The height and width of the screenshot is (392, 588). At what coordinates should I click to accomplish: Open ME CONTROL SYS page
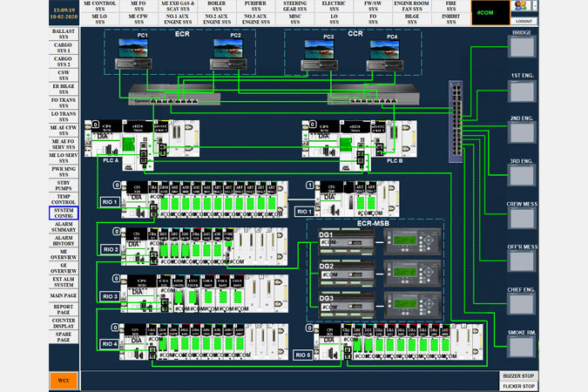[x=100, y=6]
